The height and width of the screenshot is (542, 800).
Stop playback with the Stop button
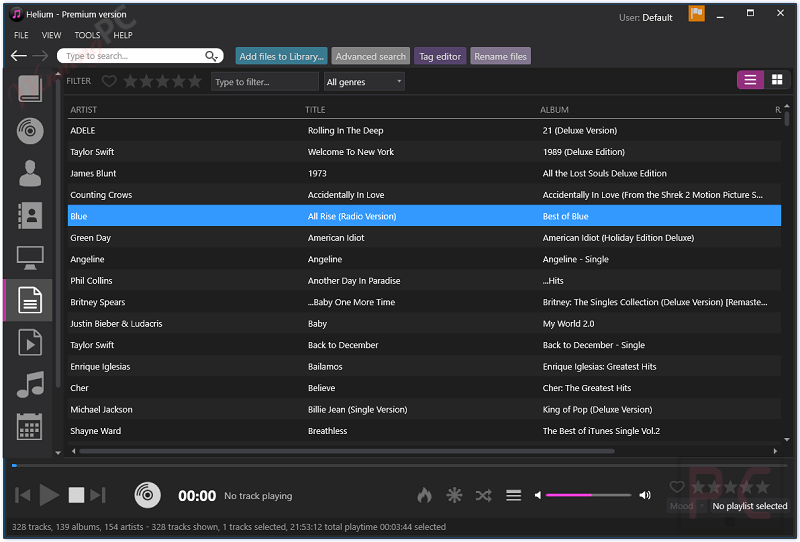point(76,495)
